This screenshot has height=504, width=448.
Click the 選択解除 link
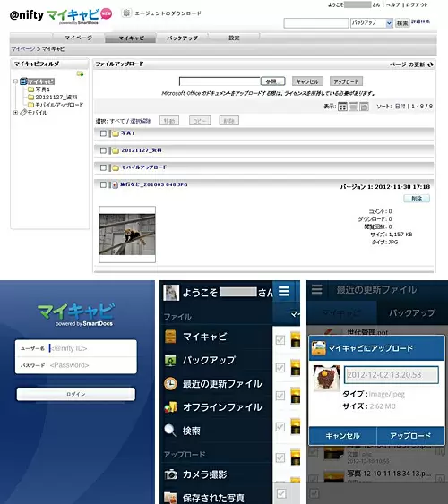point(140,121)
